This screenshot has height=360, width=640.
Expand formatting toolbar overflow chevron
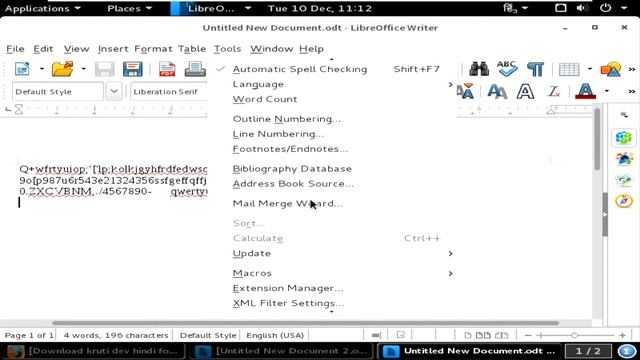(x=632, y=91)
